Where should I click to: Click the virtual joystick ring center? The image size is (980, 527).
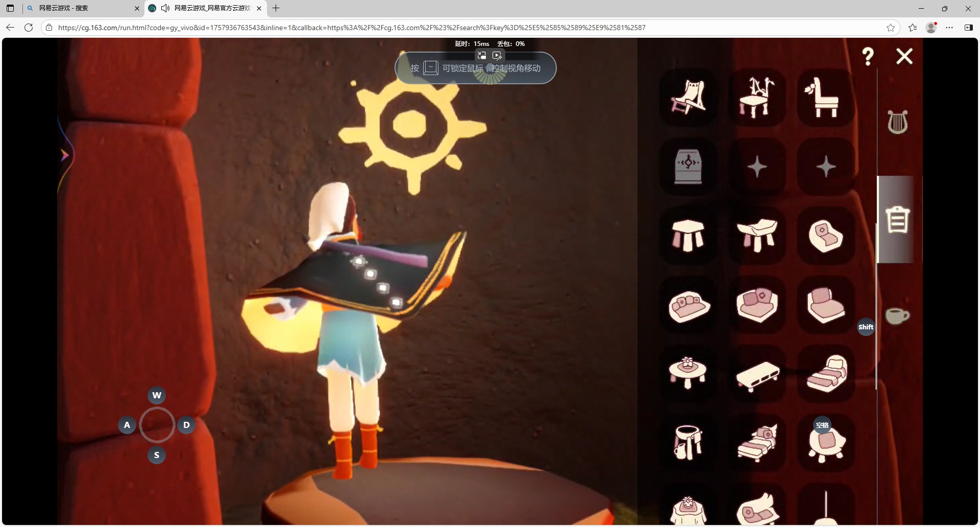(x=157, y=425)
